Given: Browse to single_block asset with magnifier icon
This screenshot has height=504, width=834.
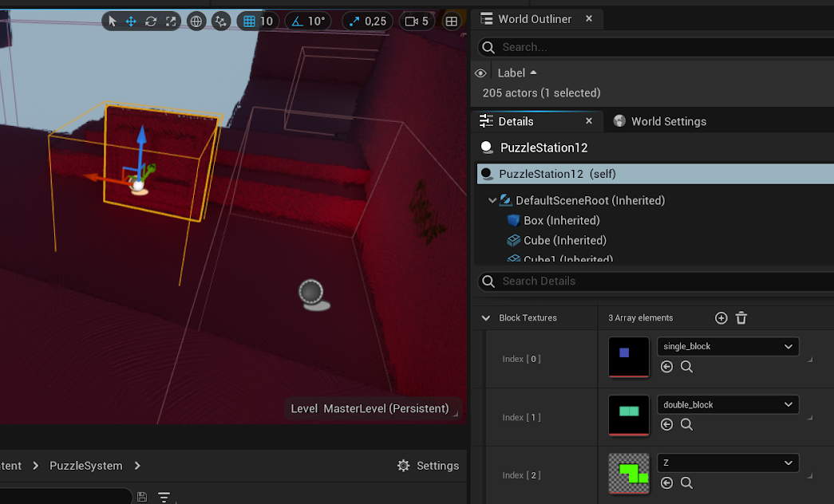Looking at the screenshot, I should pos(686,367).
